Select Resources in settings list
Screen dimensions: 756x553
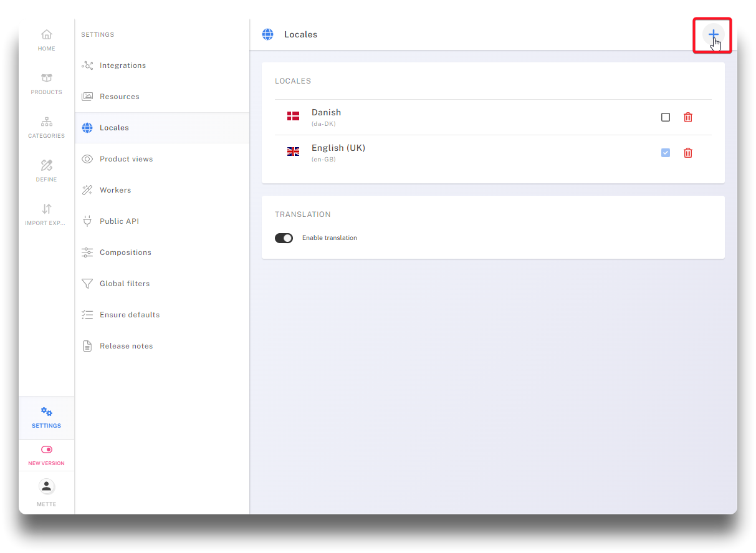120,97
